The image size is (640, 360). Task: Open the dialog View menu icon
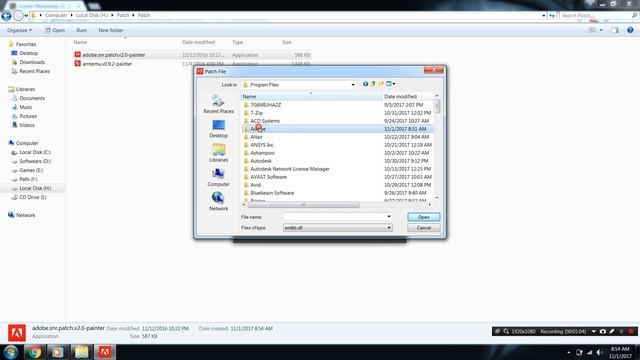(391, 84)
